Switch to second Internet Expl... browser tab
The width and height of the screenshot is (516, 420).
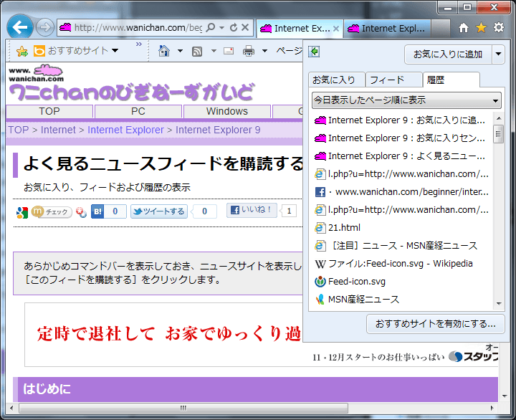387,29
